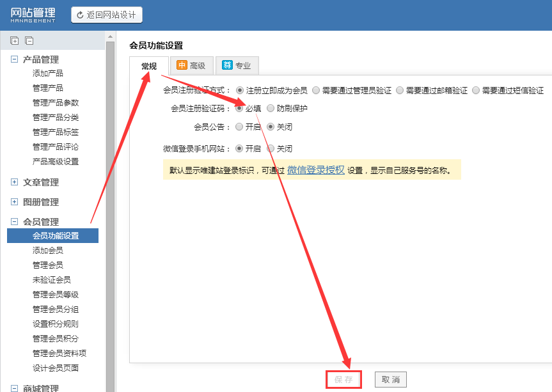Turn on 微信登录手机网站 with 开启
Image resolution: width=552 pixels, height=392 pixels.
239,148
